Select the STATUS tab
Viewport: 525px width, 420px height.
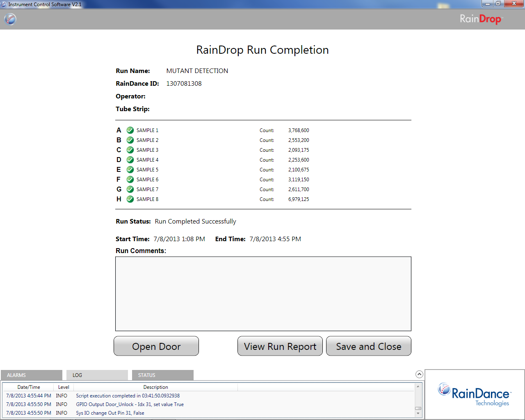(163, 375)
